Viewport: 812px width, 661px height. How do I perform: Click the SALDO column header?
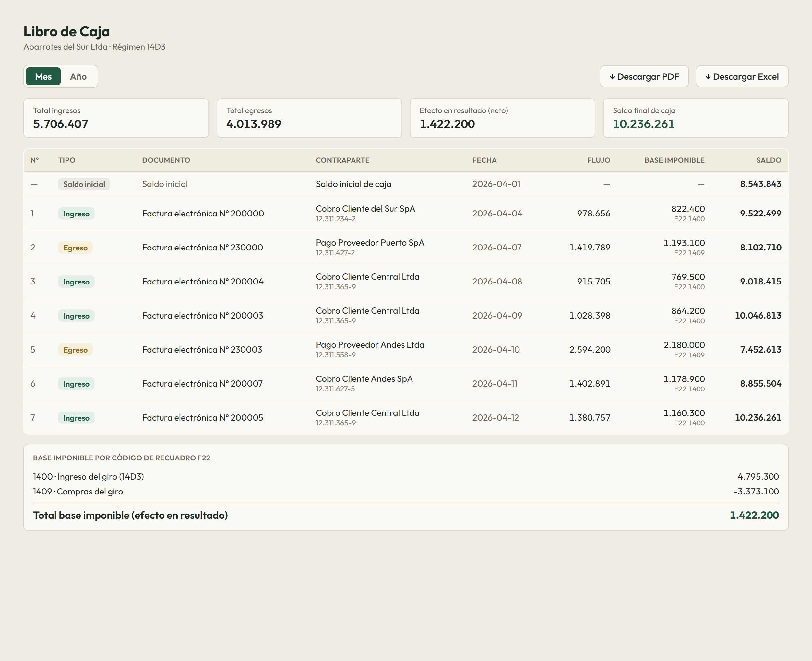768,160
